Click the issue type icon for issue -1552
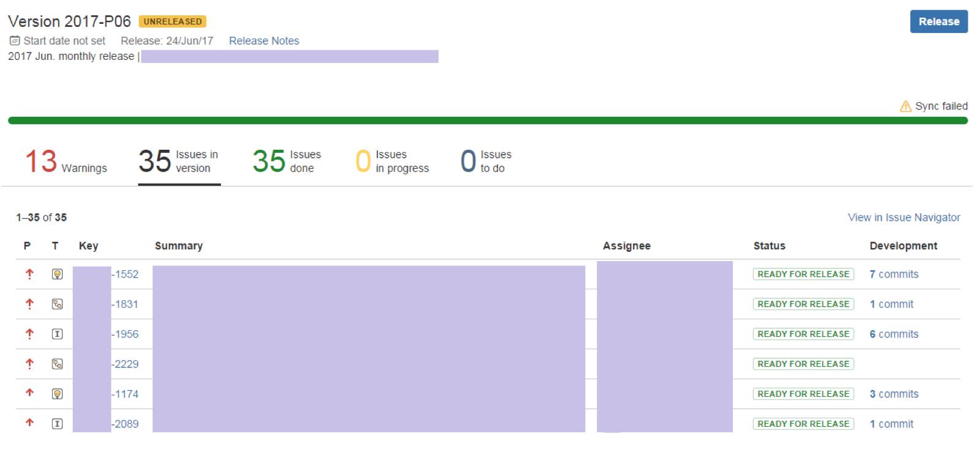The width and height of the screenshot is (980, 450). [57, 275]
